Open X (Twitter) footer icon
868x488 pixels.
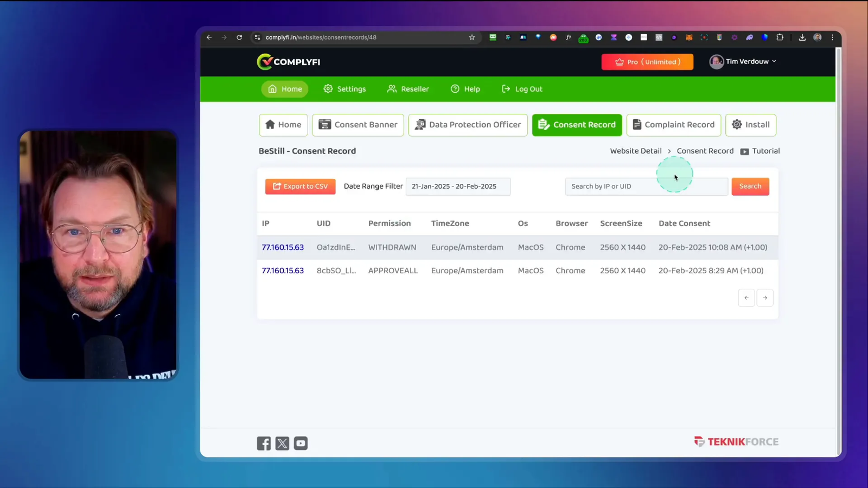tap(282, 443)
